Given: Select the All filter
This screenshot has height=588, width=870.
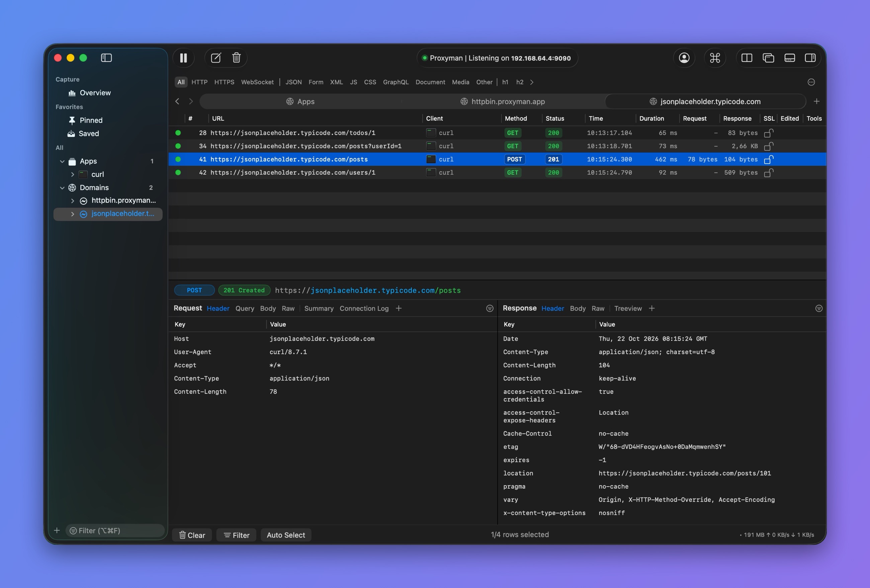Looking at the screenshot, I should click(181, 82).
